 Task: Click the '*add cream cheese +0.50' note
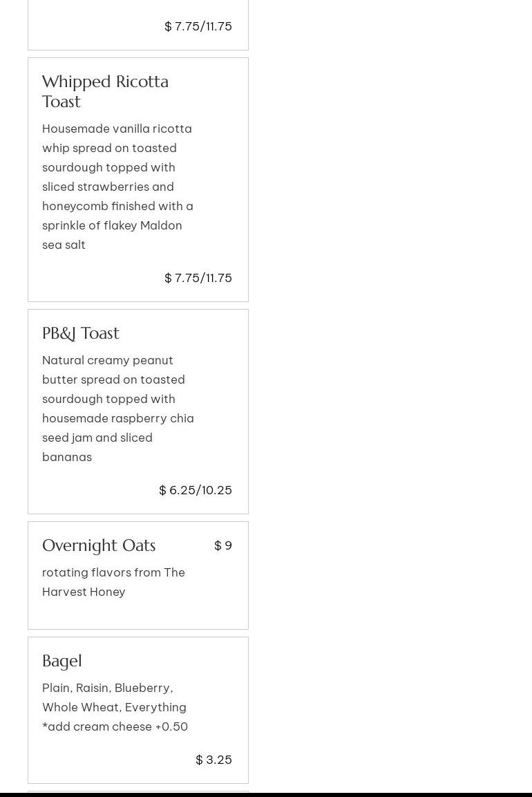(x=115, y=726)
